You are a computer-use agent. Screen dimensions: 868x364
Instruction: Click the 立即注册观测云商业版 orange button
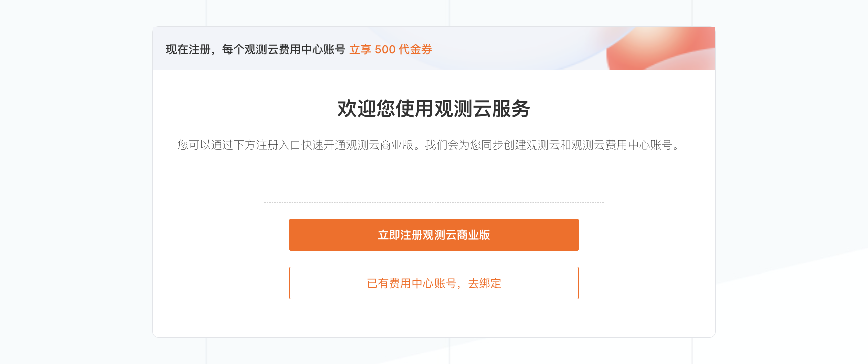coord(433,235)
